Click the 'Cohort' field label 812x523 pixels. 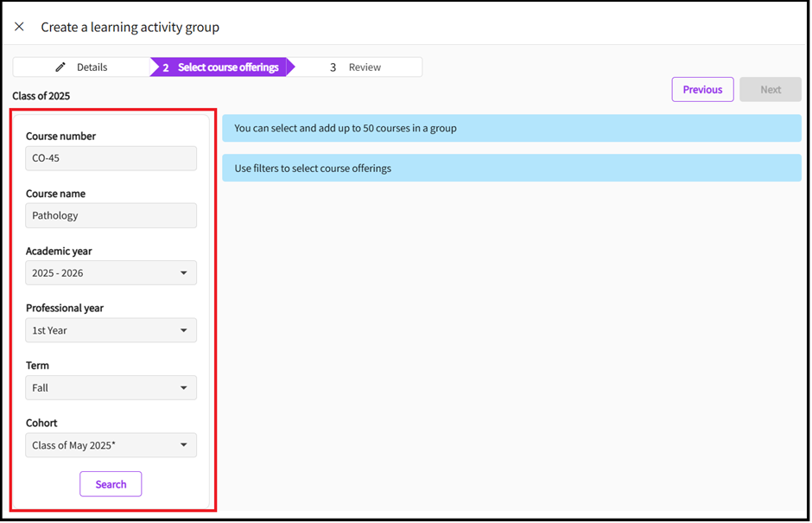[x=41, y=424]
